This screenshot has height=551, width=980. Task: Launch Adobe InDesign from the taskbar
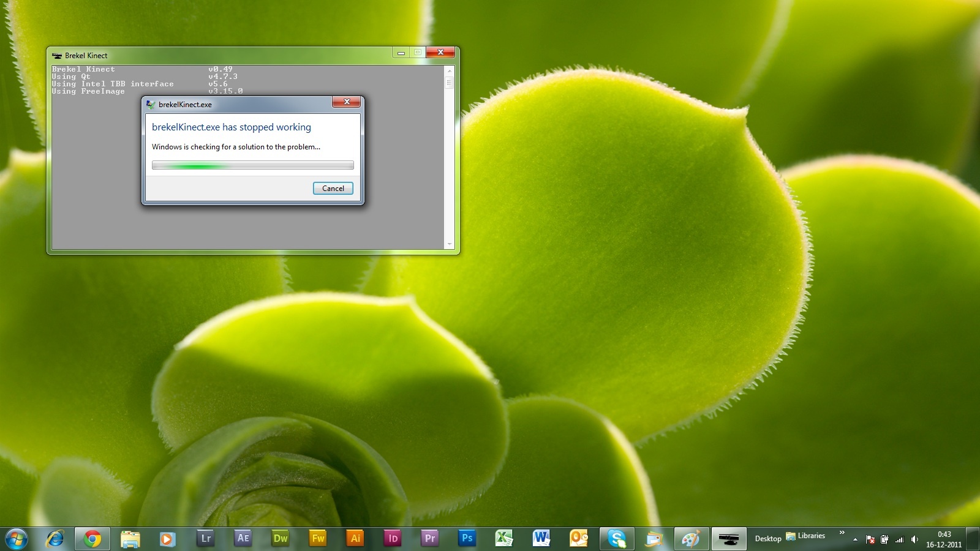click(393, 539)
